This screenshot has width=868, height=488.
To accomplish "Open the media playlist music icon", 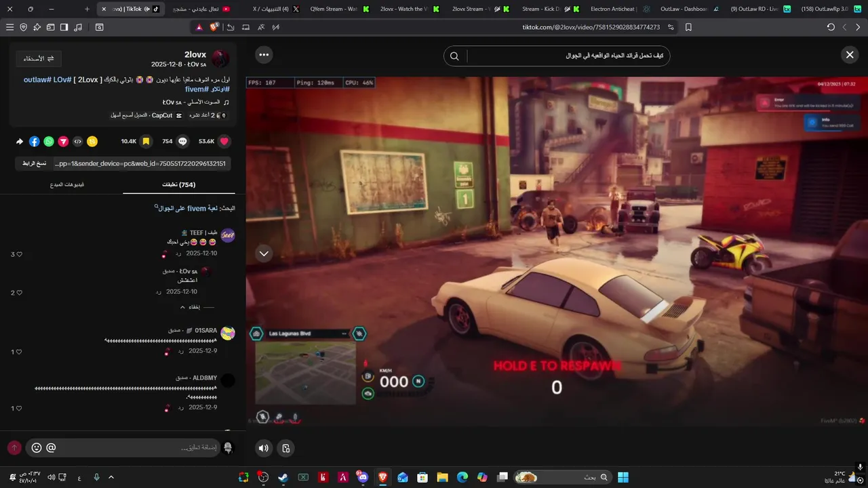I will click(x=77, y=27).
